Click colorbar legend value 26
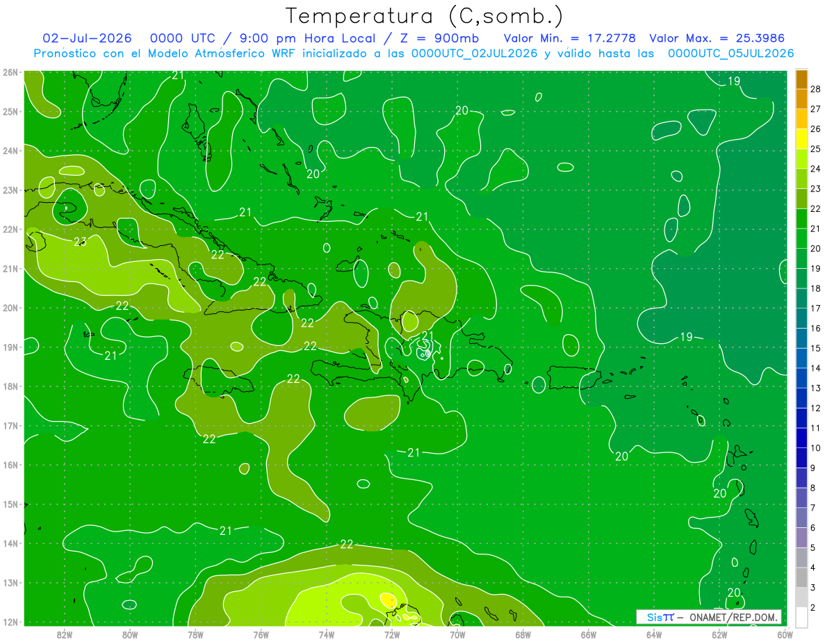 pyautogui.click(x=815, y=129)
